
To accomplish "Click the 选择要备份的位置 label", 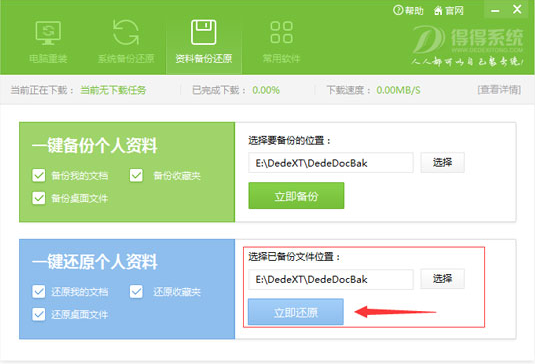I will point(289,141).
